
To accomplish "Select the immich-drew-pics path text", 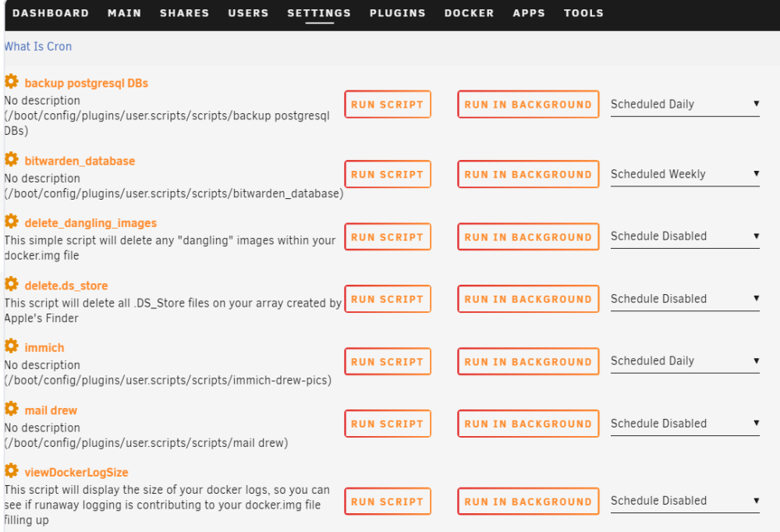I will pyautogui.click(x=168, y=380).
